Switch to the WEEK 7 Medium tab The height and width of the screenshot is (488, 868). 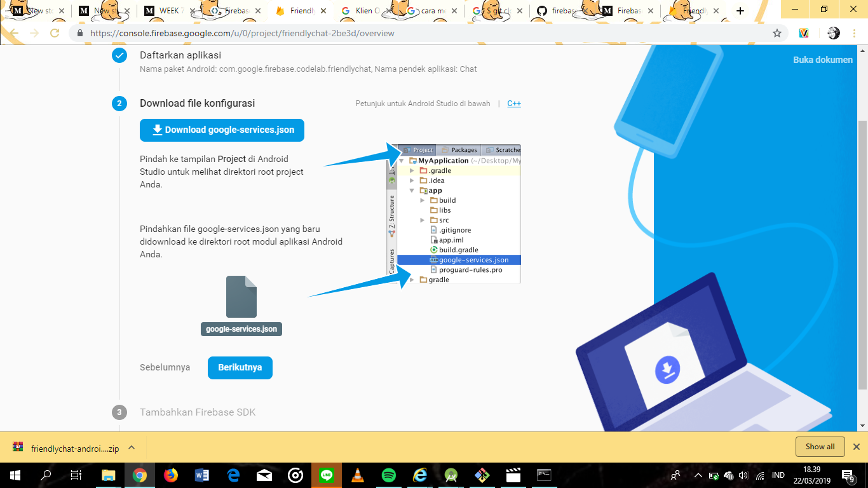[170, 11]
